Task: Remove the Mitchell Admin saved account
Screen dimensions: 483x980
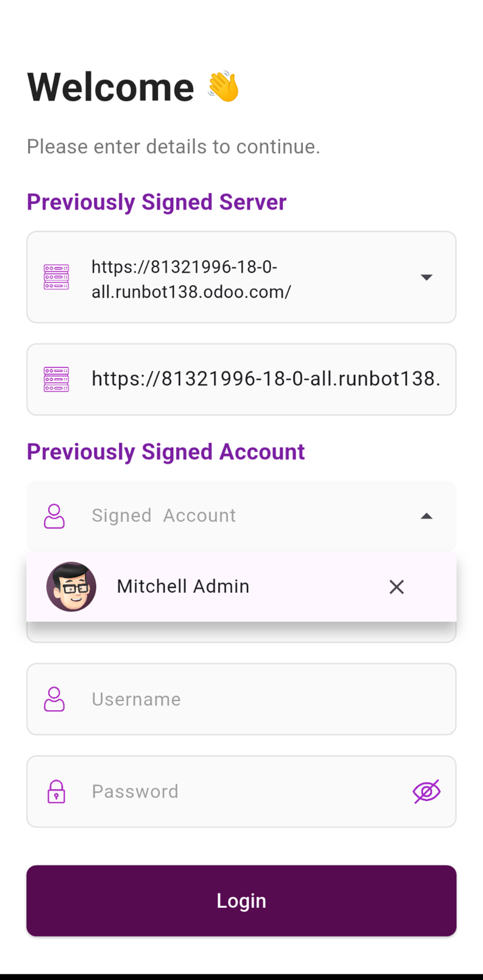Action: point(396,587)
